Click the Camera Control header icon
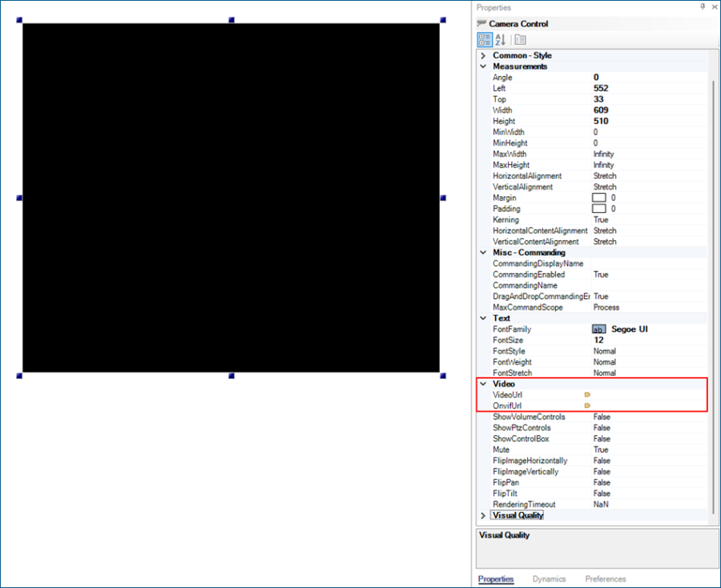721x588 pixels. (x=481, y=23)
